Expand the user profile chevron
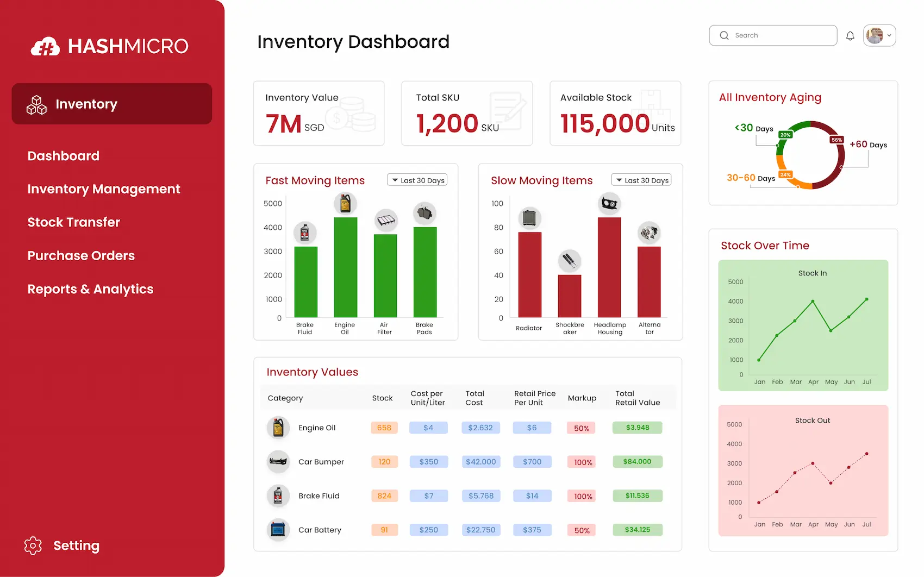This screenshot has height=577, width=924. (x=890, y=35)
